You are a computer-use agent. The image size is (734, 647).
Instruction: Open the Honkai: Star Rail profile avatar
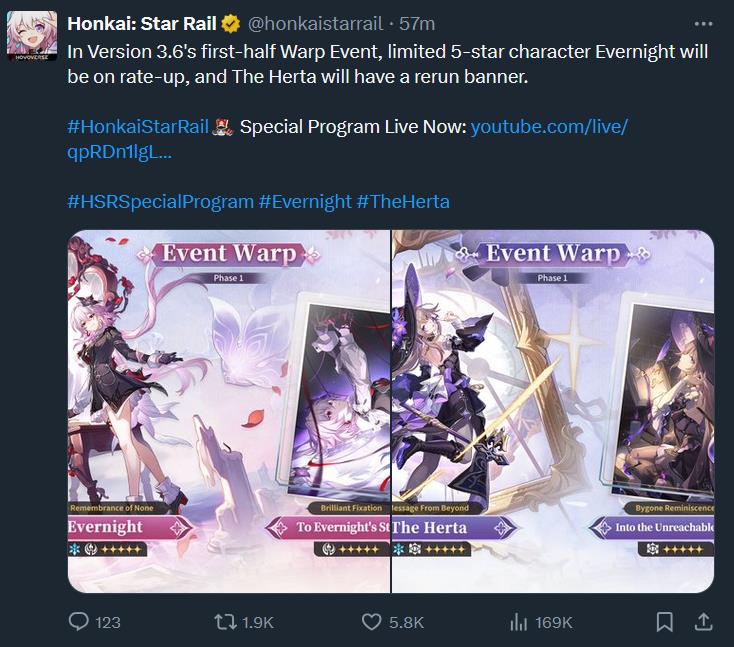pyautogui.click(x=32, y=36)
